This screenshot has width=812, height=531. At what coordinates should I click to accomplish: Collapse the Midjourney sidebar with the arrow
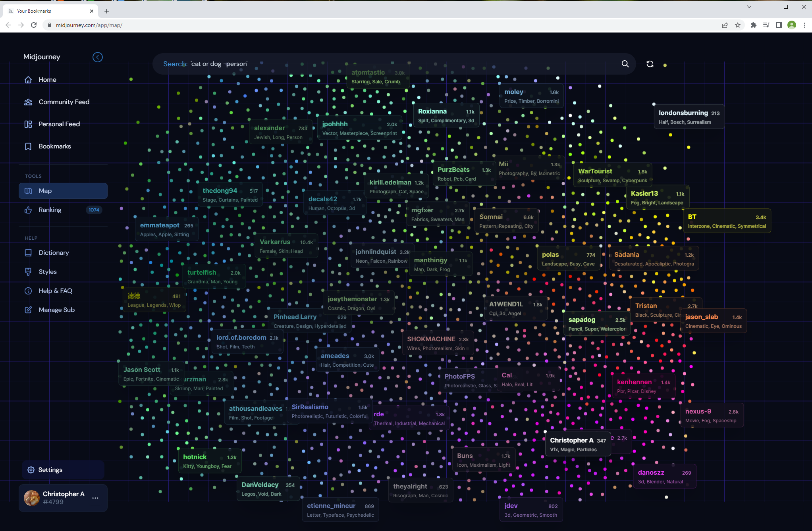point(97,57)
